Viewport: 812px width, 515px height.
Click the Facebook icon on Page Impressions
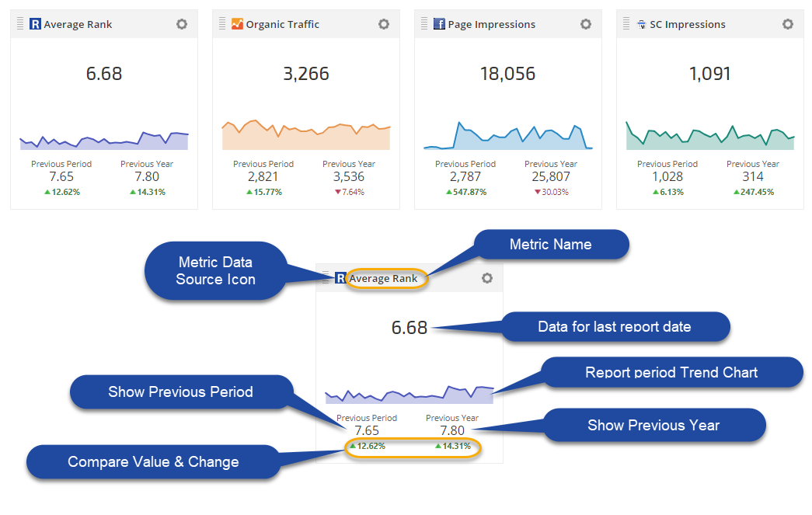pos(439,24)
